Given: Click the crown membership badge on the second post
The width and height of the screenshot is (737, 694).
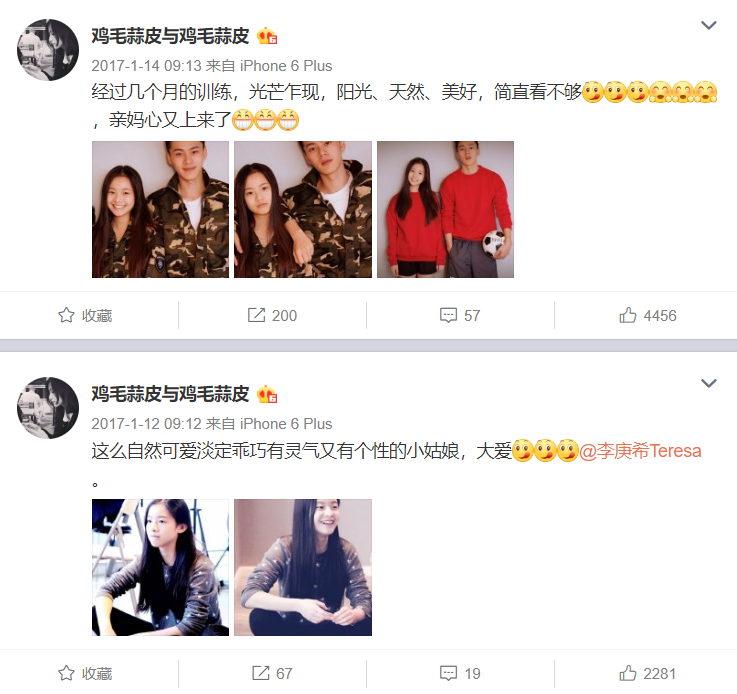Looking at the screenshot, I should [x=267, y=394].
